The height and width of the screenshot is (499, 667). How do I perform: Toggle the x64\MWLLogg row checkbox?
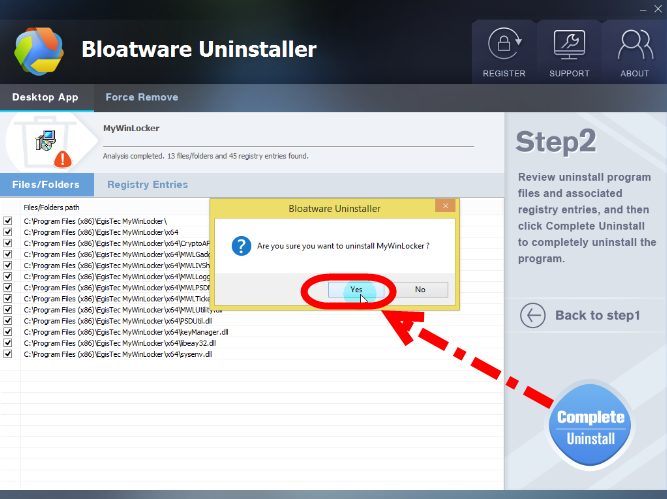[x=8, y=276]
